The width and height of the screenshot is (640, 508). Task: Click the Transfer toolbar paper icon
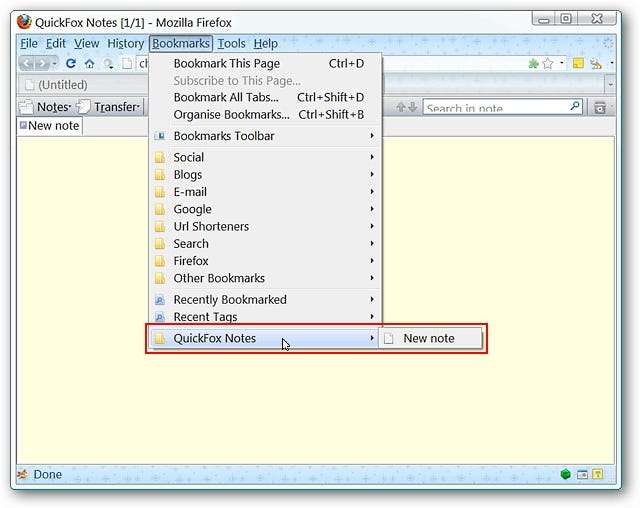83,107
